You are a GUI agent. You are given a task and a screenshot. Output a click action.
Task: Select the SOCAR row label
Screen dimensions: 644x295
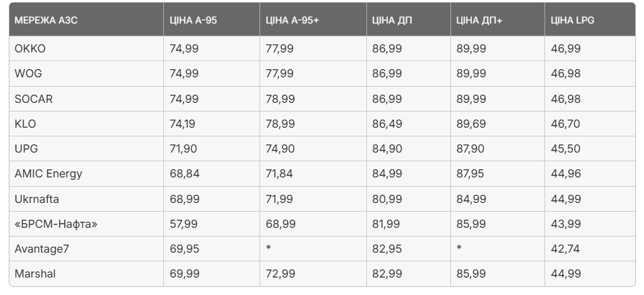[x=34, y=99]
